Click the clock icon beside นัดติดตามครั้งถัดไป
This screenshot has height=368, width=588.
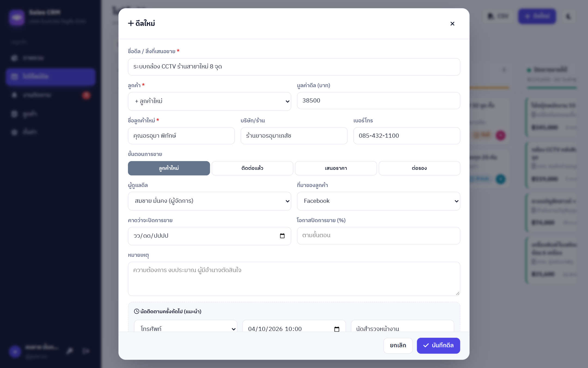137,311
